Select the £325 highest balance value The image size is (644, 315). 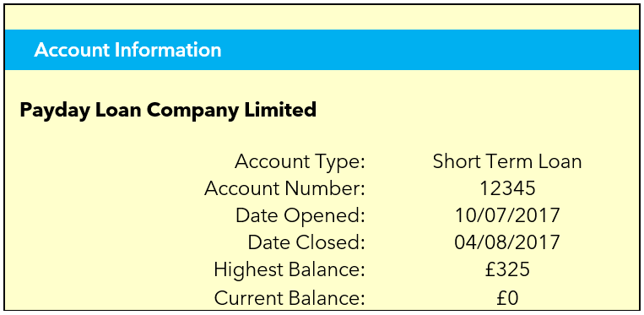(507, 270)
